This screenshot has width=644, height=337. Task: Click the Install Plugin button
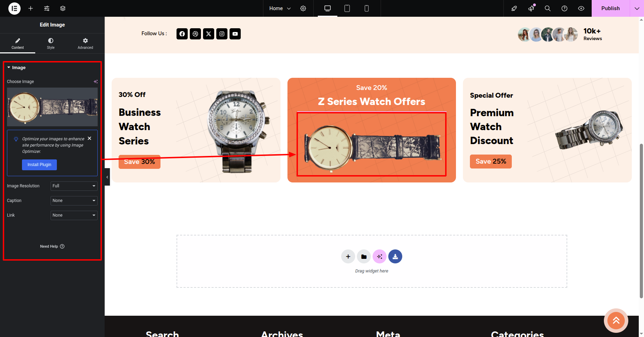point(39,165)
